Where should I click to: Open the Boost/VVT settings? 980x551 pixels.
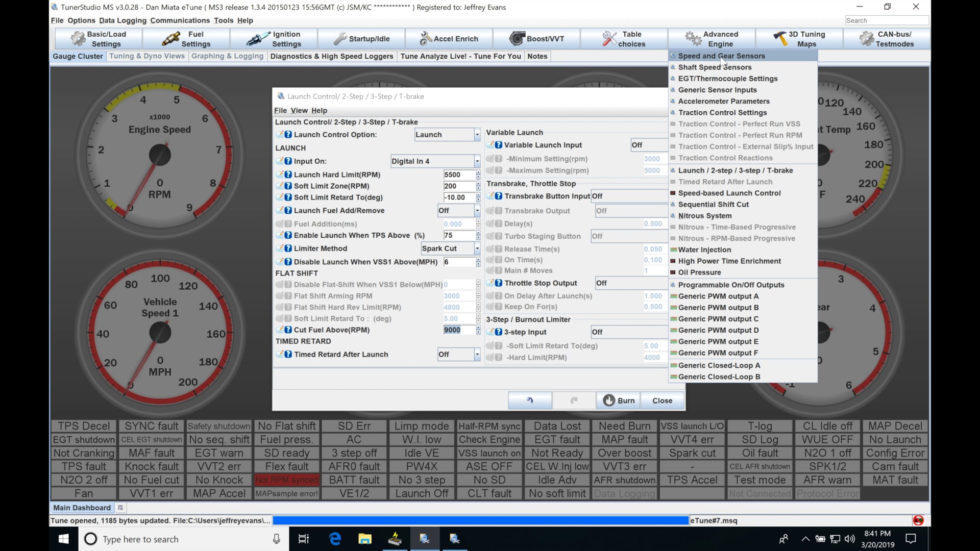click(x=536, y=38)
